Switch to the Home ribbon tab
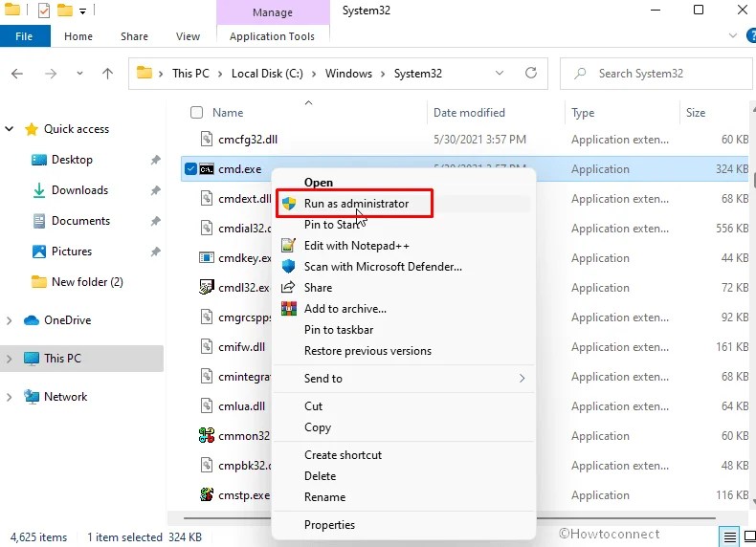Viewport: 756px width, 547px height. [x=78, y=36]
